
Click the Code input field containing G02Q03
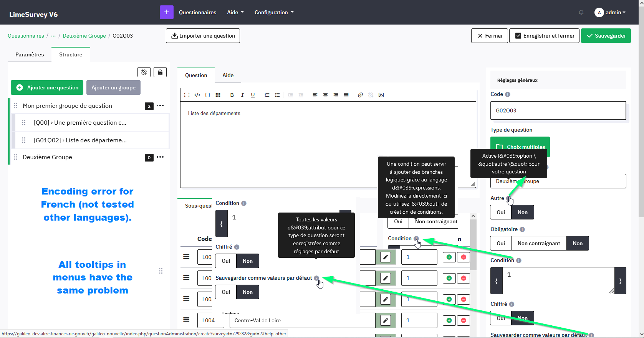click(x=558, y=110)
